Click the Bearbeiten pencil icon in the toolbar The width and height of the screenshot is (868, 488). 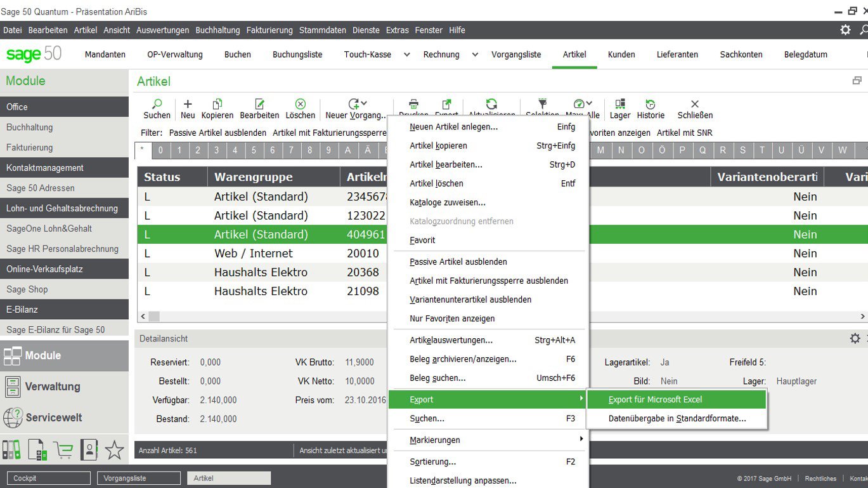coord(259,103)
